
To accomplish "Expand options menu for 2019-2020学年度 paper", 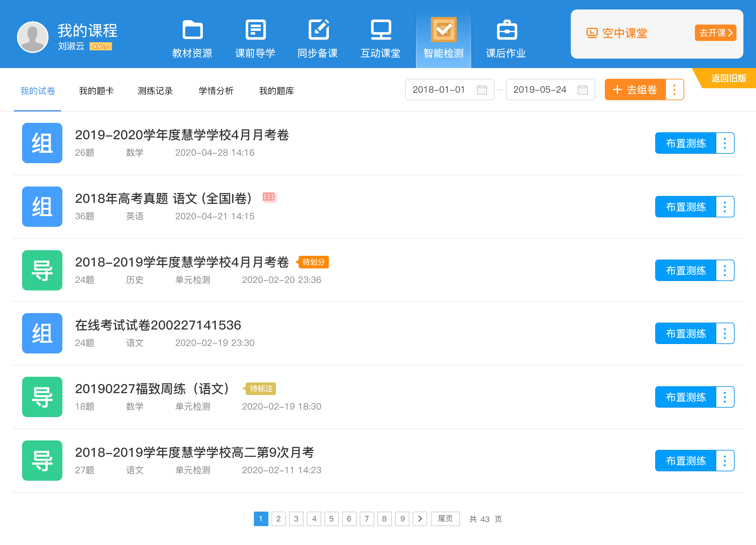I will click(725, 143).
